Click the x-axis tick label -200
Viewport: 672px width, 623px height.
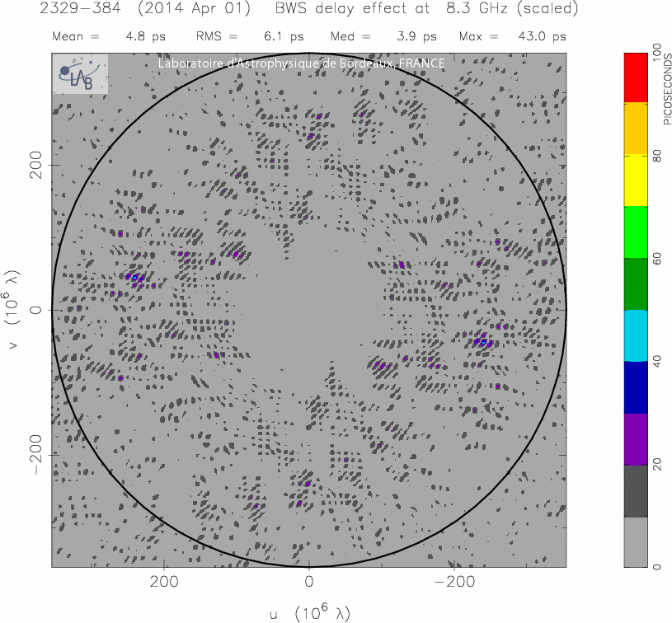click(x=454, y=582)
